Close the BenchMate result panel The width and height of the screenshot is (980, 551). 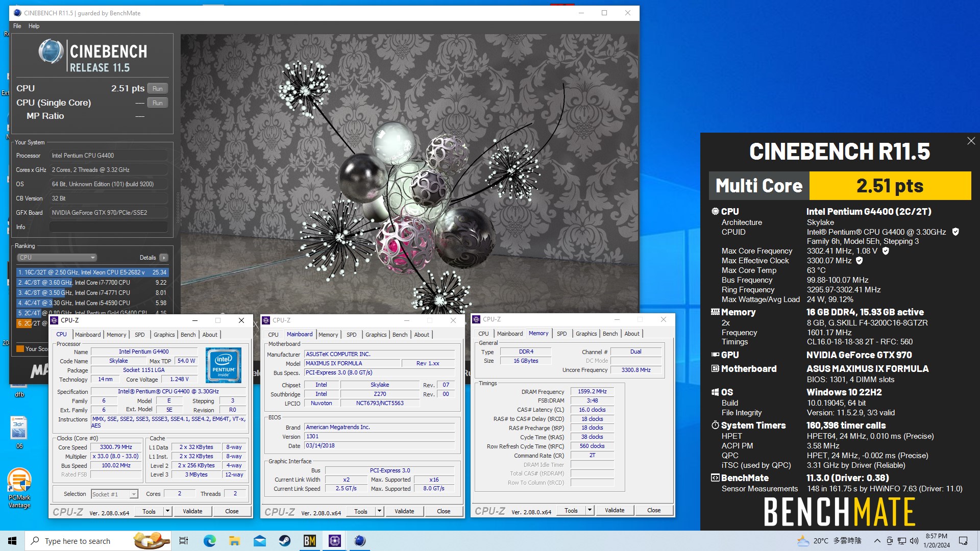971,141
